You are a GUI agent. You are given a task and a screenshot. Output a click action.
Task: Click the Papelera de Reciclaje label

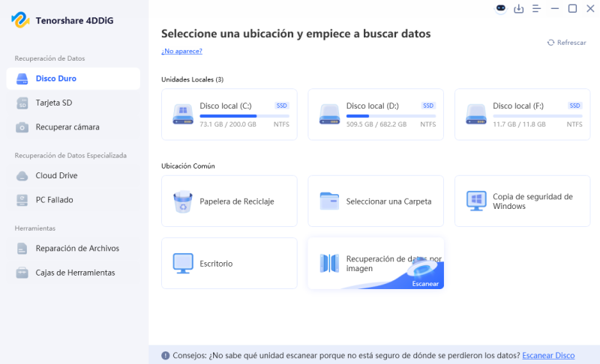click(x=237, y=201)
